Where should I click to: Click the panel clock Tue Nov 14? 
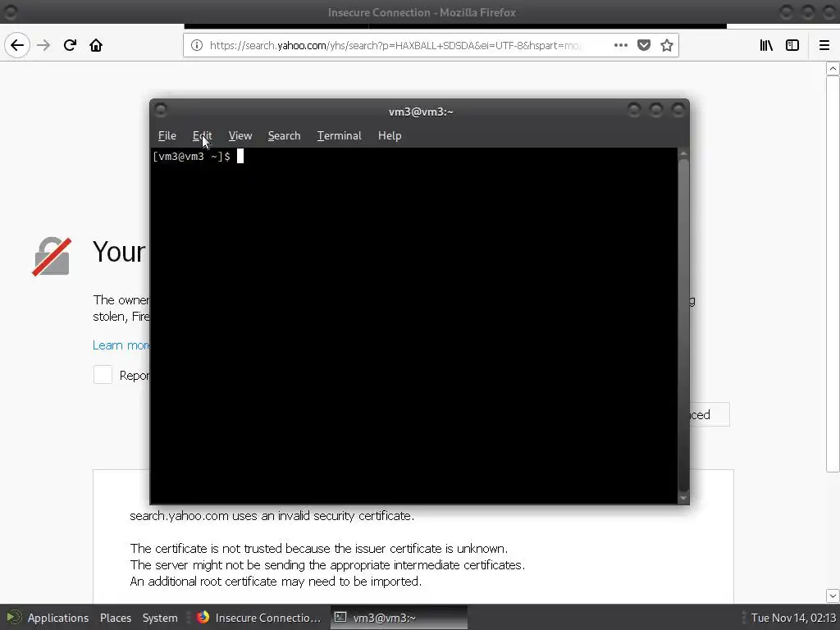(x=793, y=618)
